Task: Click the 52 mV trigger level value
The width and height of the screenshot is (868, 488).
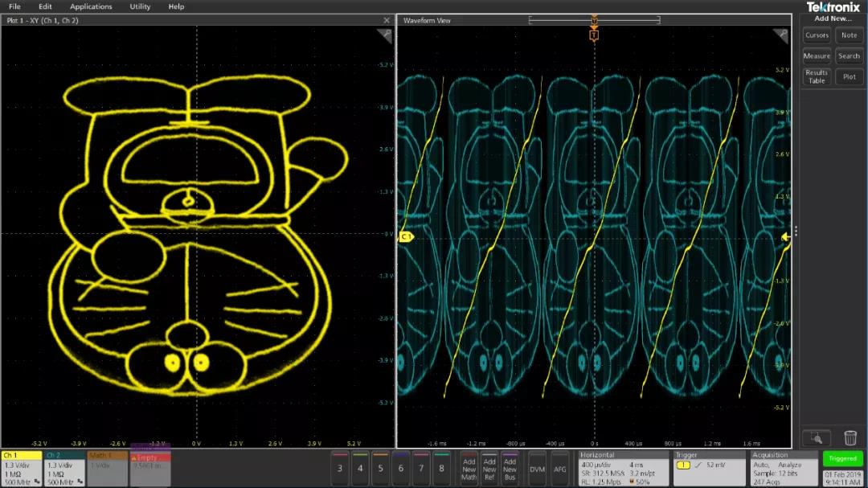Action: click(x=716, y=465)
